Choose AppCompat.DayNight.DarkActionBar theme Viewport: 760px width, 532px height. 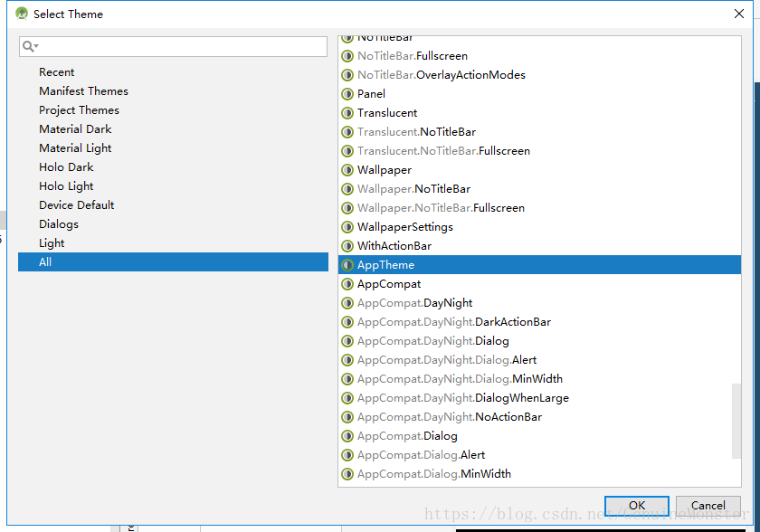pos(539,322)
